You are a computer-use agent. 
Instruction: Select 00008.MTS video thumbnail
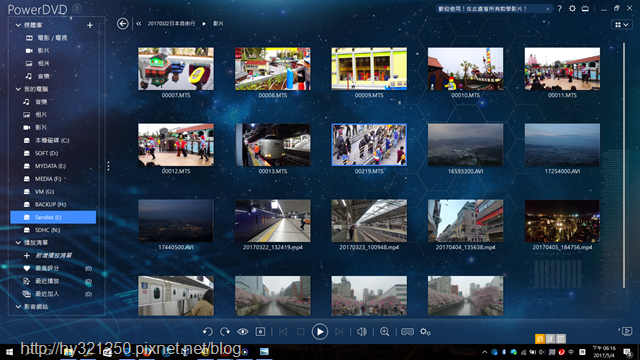coord(272,69)
